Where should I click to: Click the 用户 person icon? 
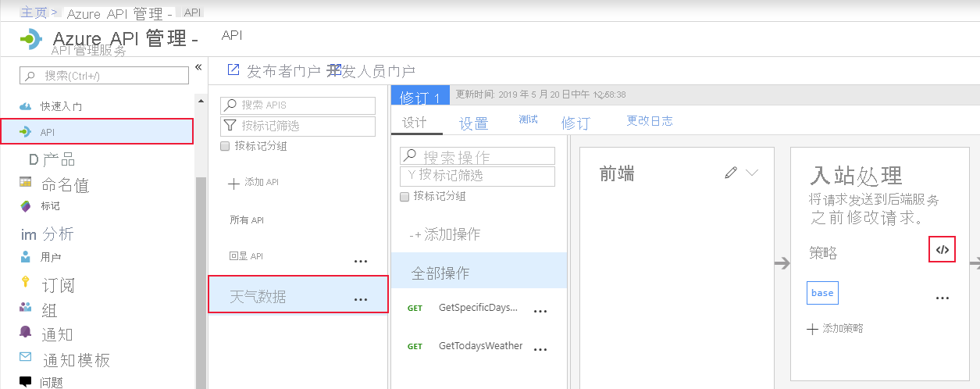25,256
